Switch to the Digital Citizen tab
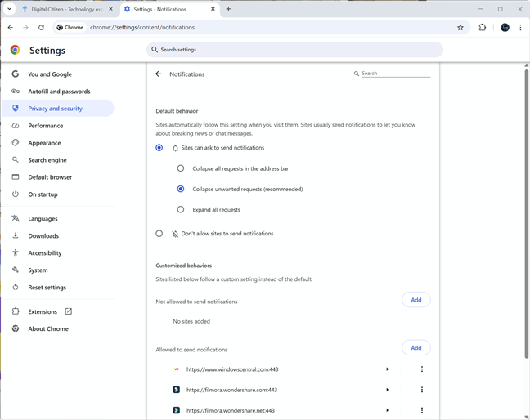Viewport: 530px width, 420px height. coord(68,10)
